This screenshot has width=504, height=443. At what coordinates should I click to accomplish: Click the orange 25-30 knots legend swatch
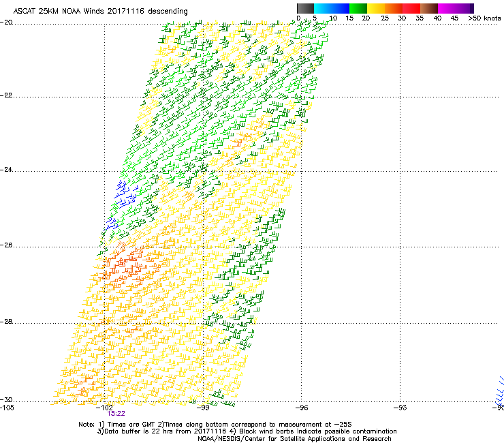click(394, 8)
